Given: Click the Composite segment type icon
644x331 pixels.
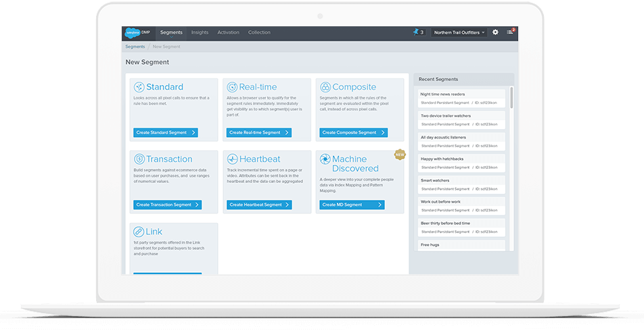Looking at the screenshot, I should (x=325, y=87).
